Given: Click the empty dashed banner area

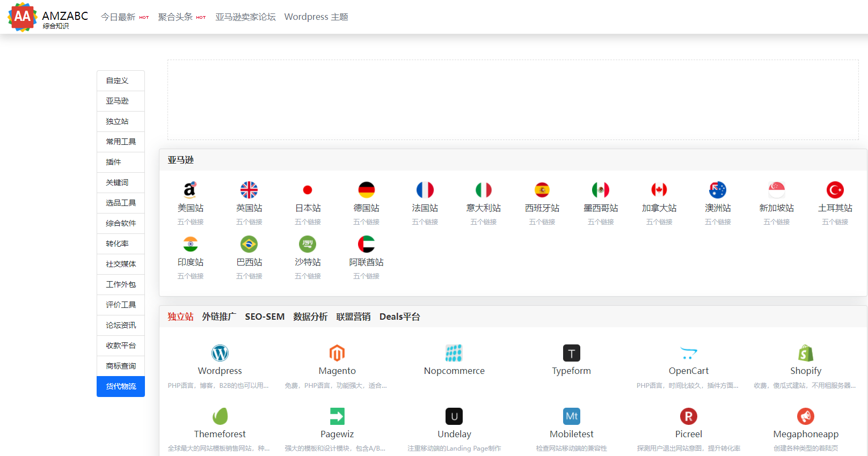Looking at the screenshot, I should (x=513, y=100).
